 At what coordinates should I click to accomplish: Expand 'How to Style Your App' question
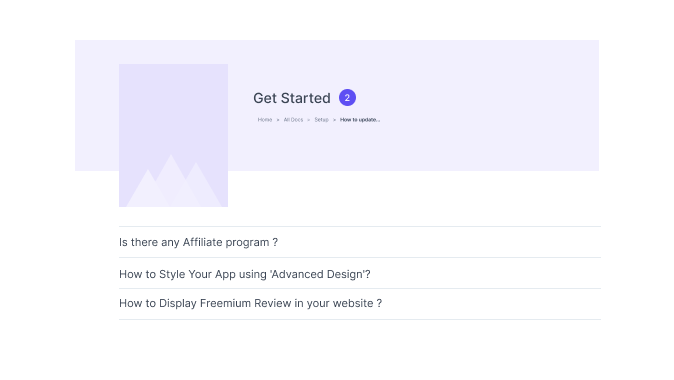(360, 274)
